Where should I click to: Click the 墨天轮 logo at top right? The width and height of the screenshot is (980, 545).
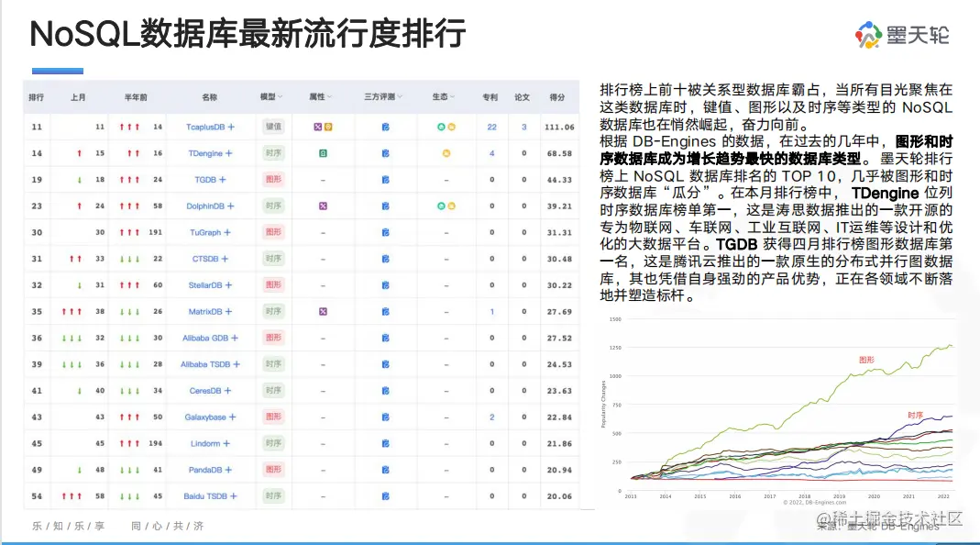point(902,35)
